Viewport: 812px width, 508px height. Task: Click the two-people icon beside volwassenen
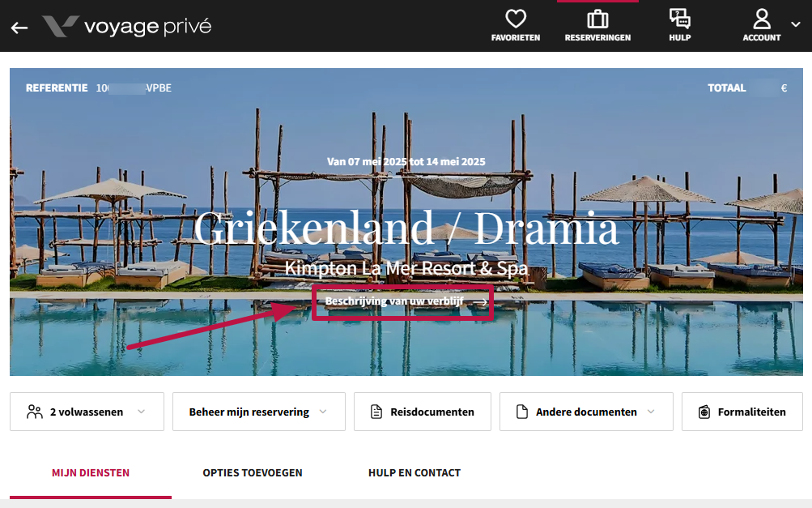(35, 412)
